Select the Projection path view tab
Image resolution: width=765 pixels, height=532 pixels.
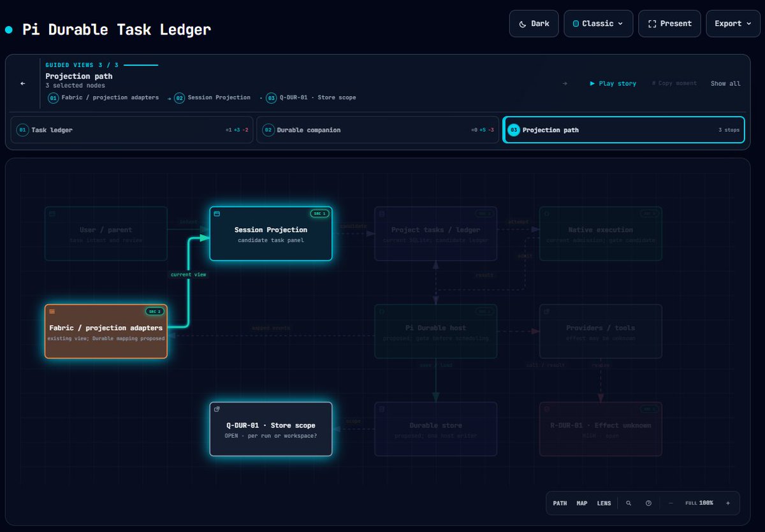(623, 130)
